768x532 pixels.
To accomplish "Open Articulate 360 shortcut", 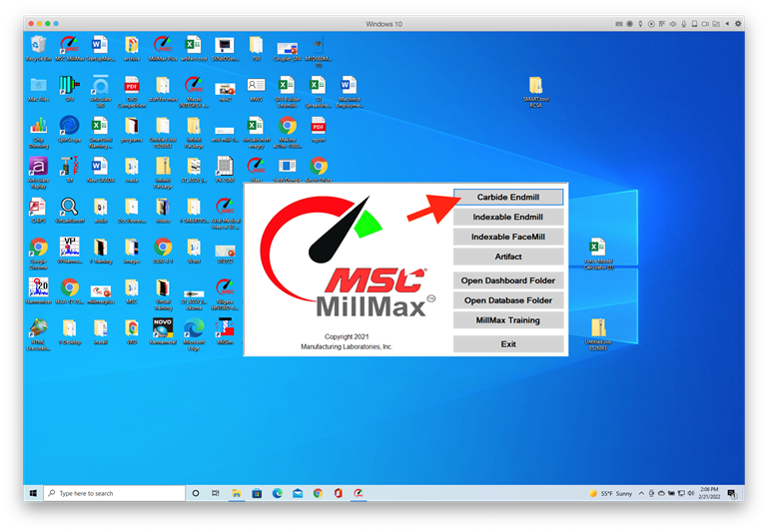I will coord(101,92).
